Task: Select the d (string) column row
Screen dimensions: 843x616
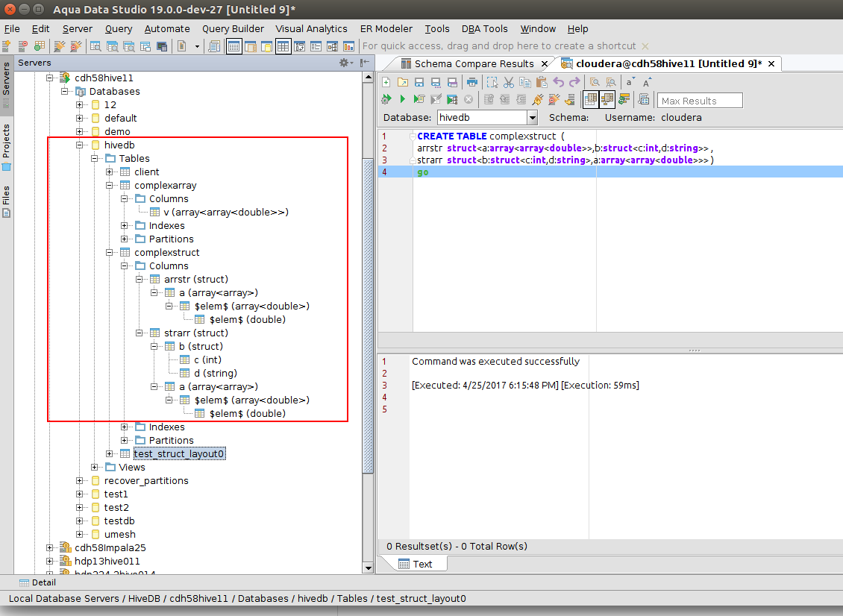Action: click(x=215, y=373)
